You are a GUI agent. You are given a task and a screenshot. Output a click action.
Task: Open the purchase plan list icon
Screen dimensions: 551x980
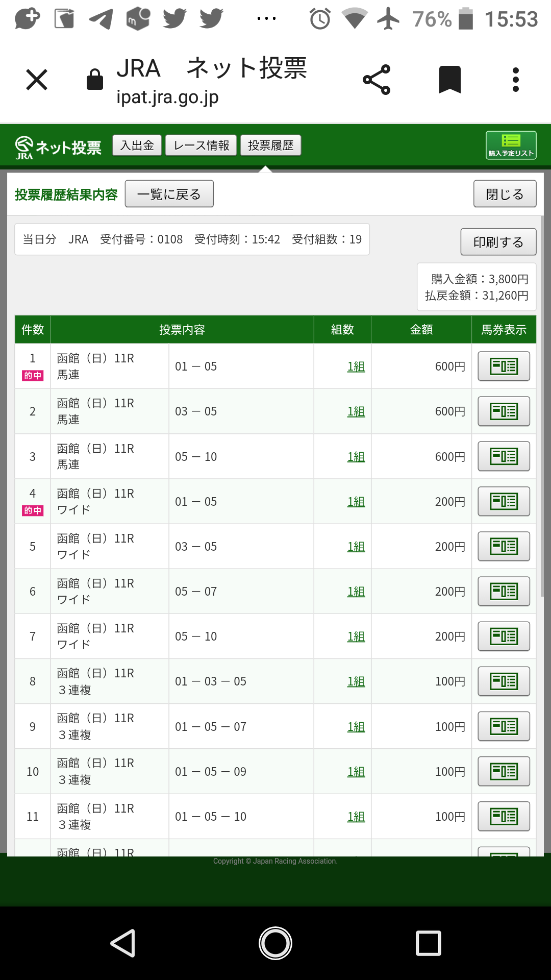(511, 145)
